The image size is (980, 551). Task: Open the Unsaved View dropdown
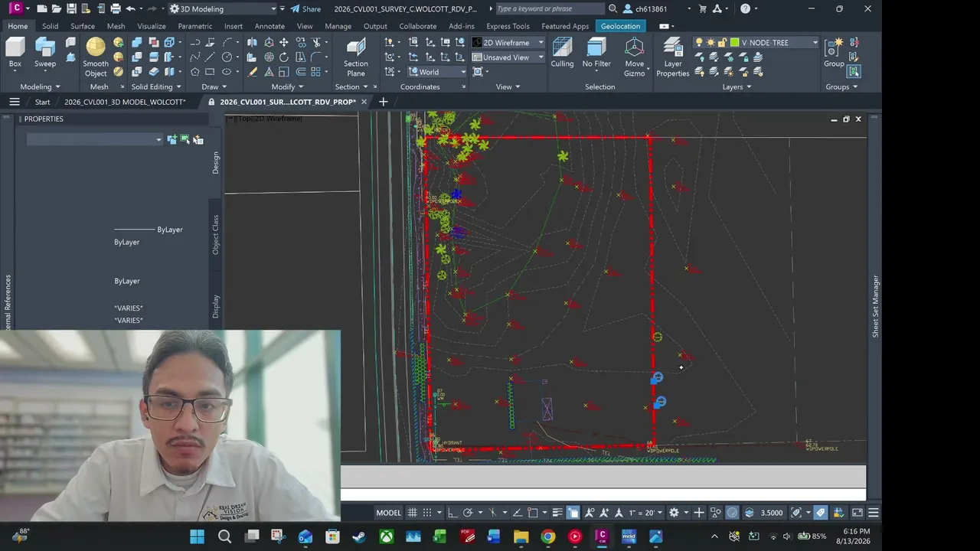click(x=508, y=57)
